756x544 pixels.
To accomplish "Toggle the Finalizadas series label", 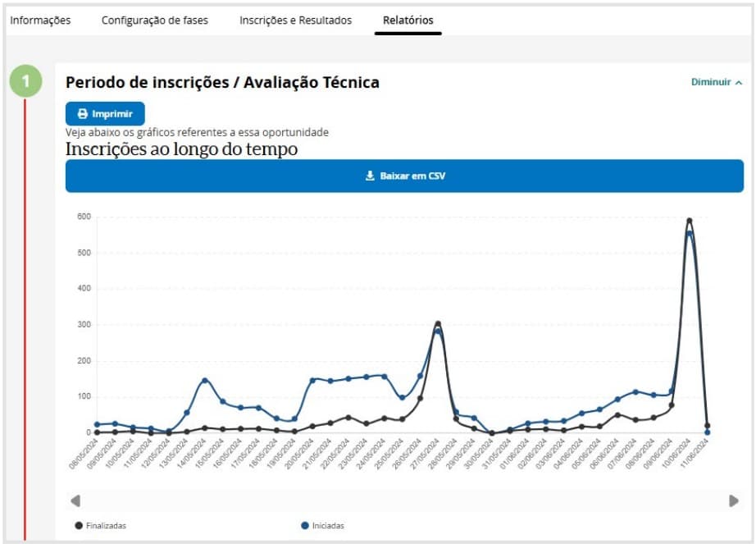I will (x=106, y=525).
